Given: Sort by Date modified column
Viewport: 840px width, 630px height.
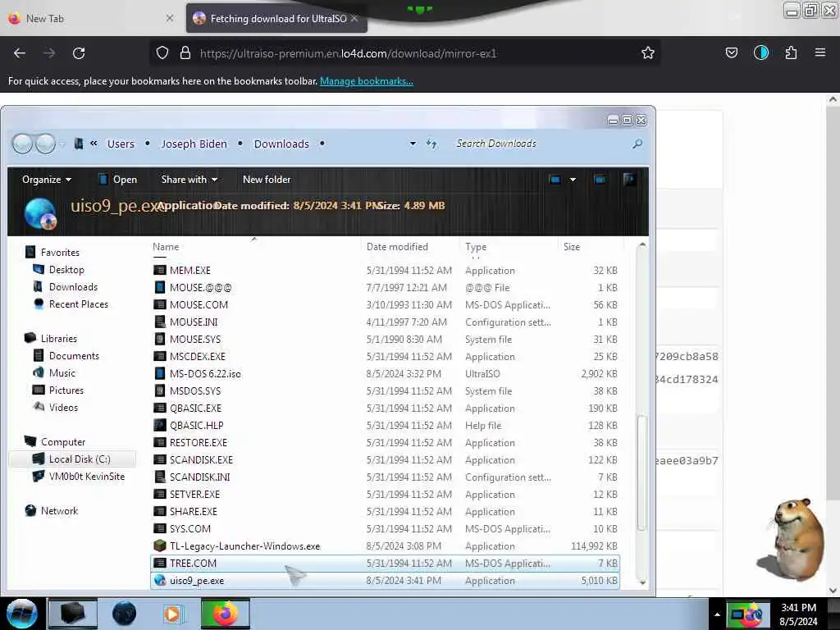Looking at the screenshot, I should (397, 246).
